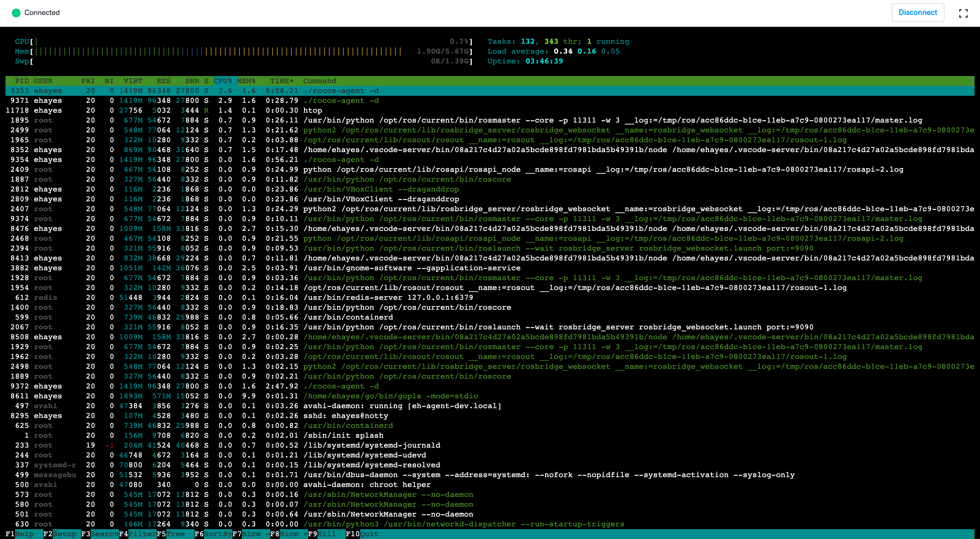
Task: Select rosout process PID 1954
Action: [x=490, y=288]
